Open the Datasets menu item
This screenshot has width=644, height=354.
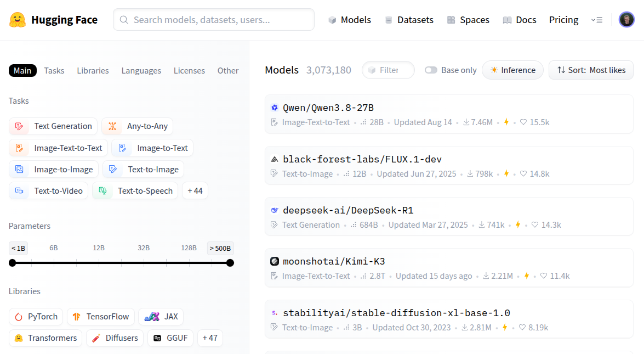[x=409, y=20]
